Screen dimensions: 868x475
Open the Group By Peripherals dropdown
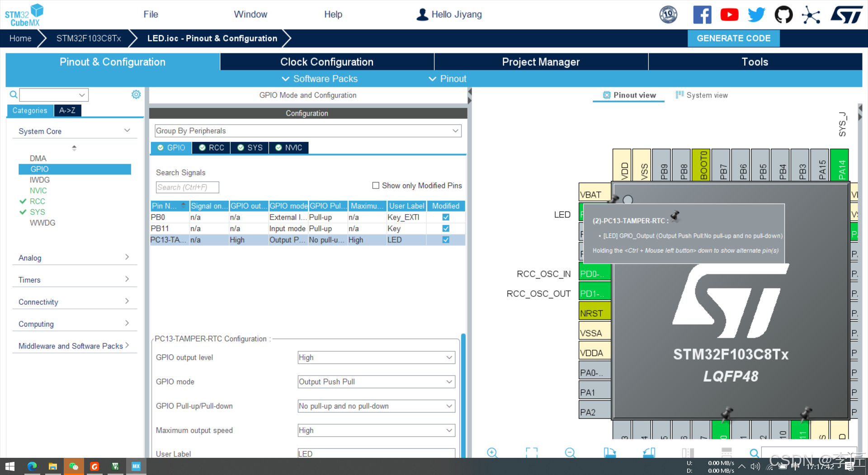(308, 131)
